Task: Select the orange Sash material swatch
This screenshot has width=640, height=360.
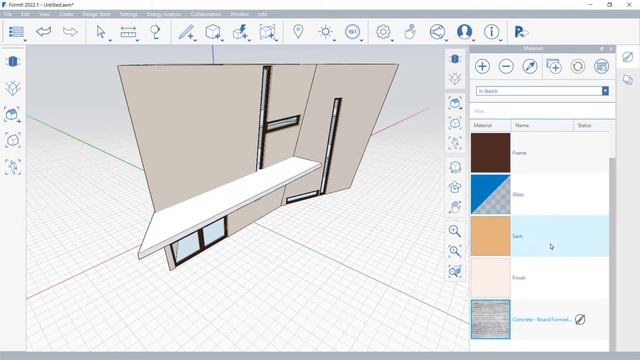Action: click(x=491, y=236)
